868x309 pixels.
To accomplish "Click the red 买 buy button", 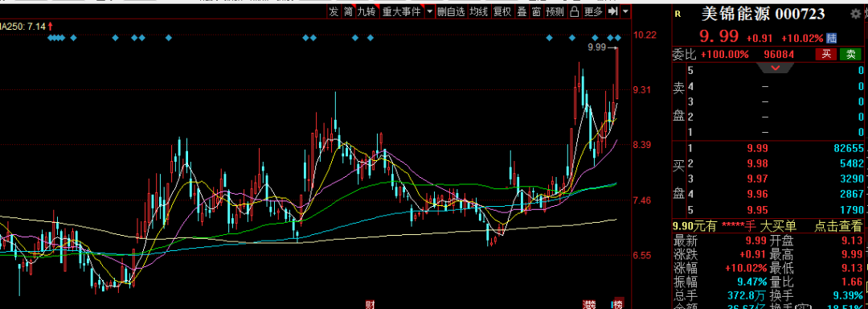I will point(826,54).
